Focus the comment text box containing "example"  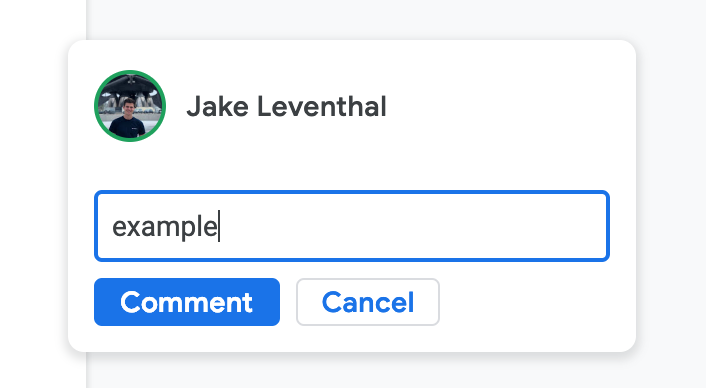[x=352, y=226]
